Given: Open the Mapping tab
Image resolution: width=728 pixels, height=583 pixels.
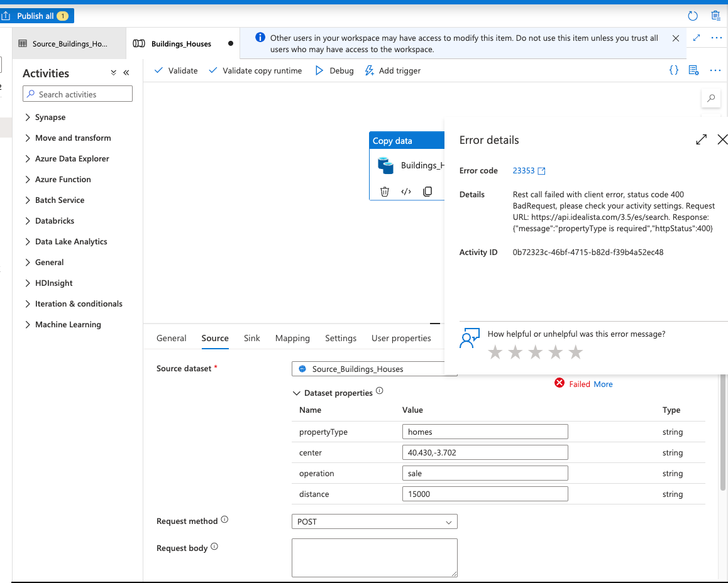Looking at the screenshot, I should (x=292, y=338).
